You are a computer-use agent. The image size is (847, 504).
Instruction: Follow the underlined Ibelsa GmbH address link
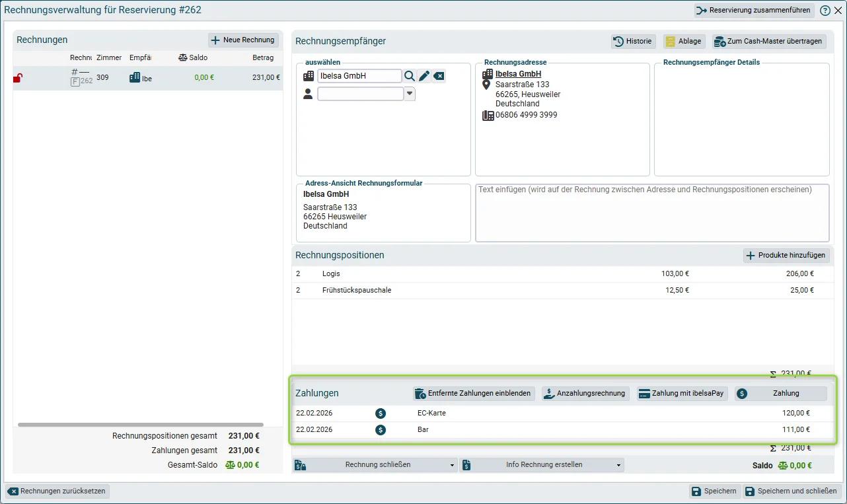click(519, 75)
